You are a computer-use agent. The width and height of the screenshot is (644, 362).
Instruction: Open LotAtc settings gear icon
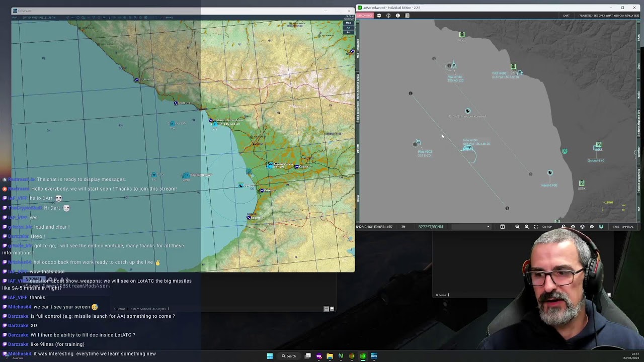pos(379,16)
